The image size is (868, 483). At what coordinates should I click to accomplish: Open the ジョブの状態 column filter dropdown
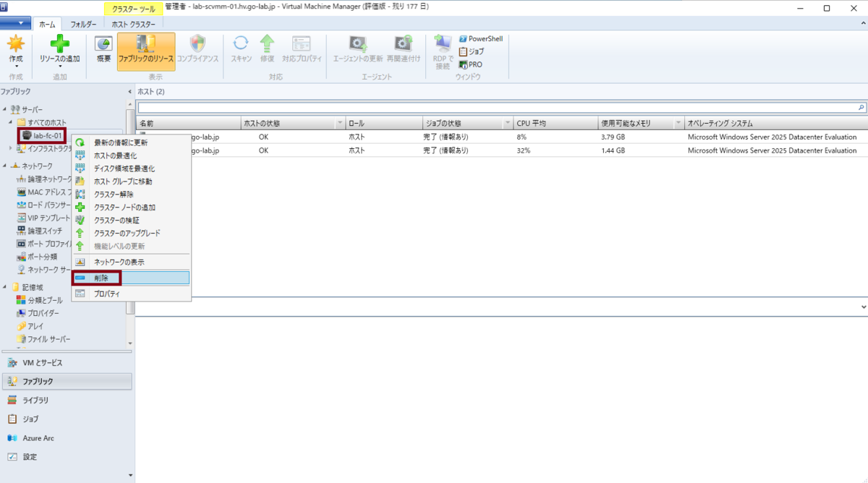(509, 124)
